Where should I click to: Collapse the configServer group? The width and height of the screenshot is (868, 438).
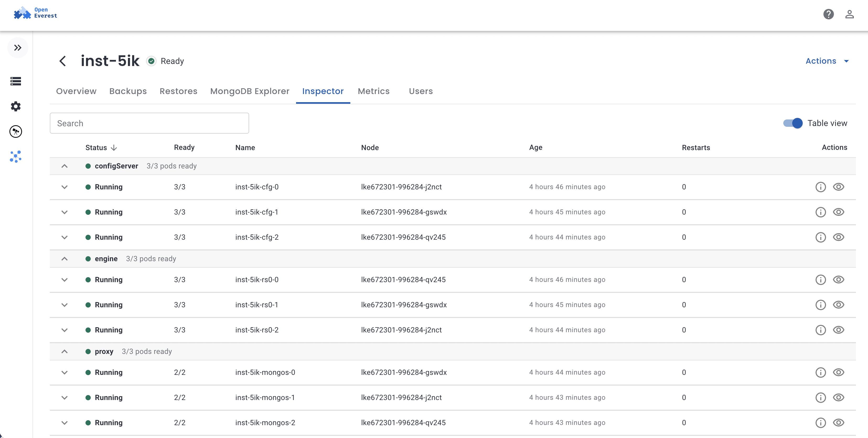(64, 166)
